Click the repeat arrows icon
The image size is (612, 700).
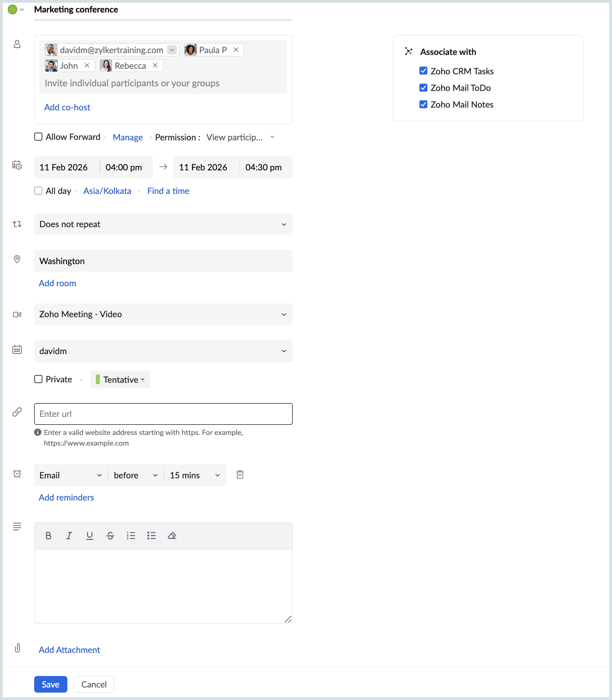[x=17, y=224]
